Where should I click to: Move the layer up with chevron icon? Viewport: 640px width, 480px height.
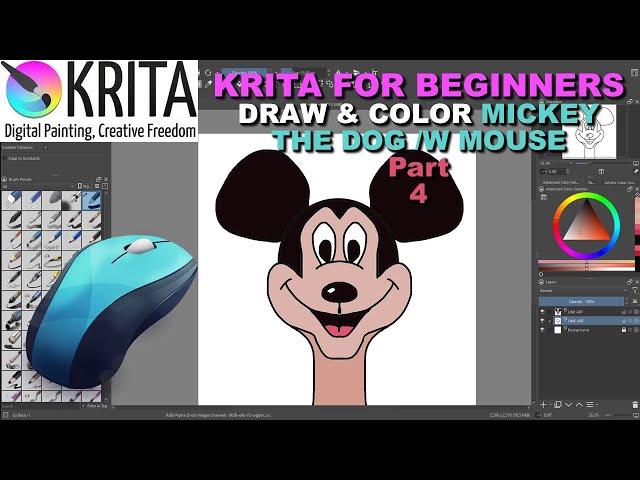coord(579,404)
